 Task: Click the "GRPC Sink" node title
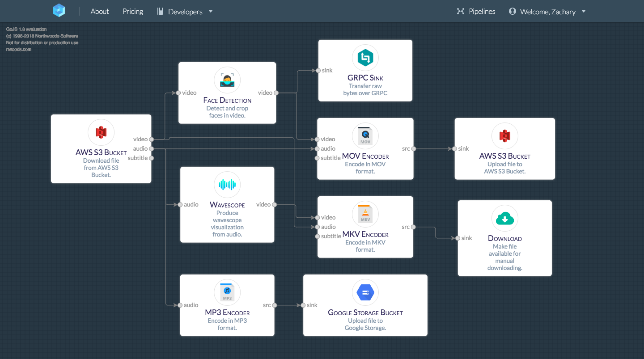point(365,78)
